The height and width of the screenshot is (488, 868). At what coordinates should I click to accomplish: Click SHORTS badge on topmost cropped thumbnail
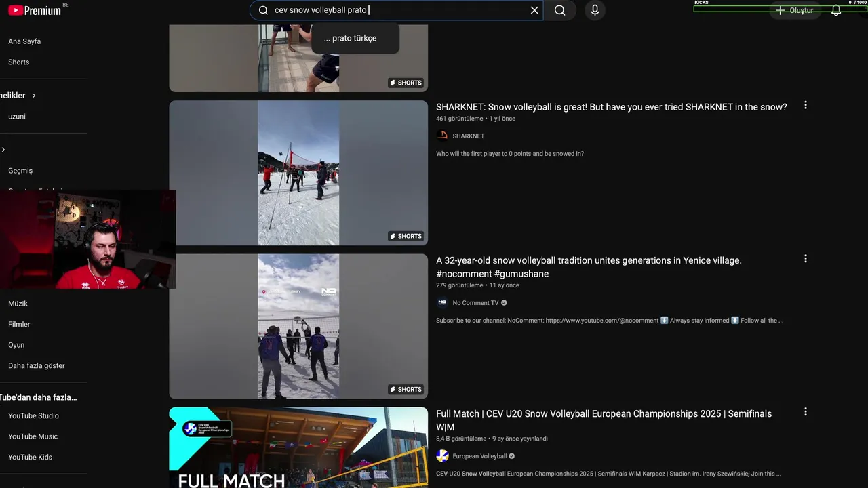[406, 83]
